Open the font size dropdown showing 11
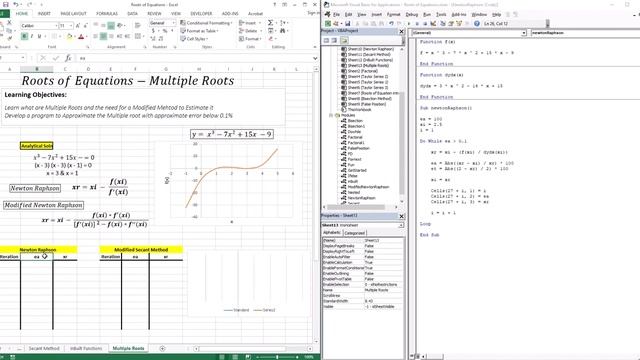The height and width of the screenshot is (360, 640). pyautogui.click(x=71, y=26)
